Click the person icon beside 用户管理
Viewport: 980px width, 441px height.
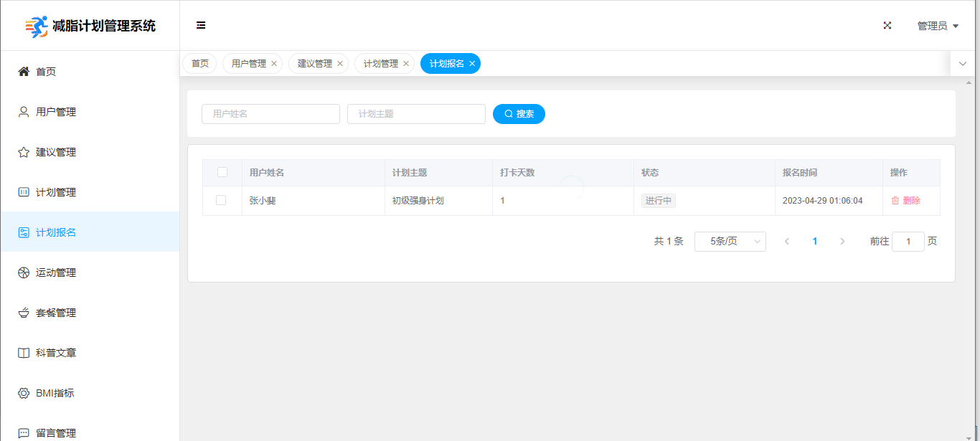click(x=24, y=111)
